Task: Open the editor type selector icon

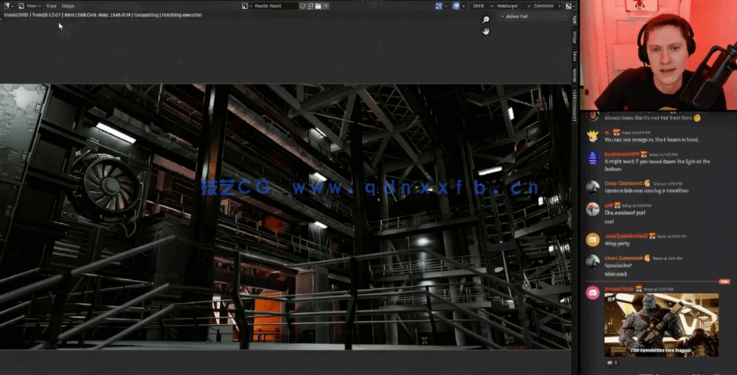Action: (x=8, y=6)
